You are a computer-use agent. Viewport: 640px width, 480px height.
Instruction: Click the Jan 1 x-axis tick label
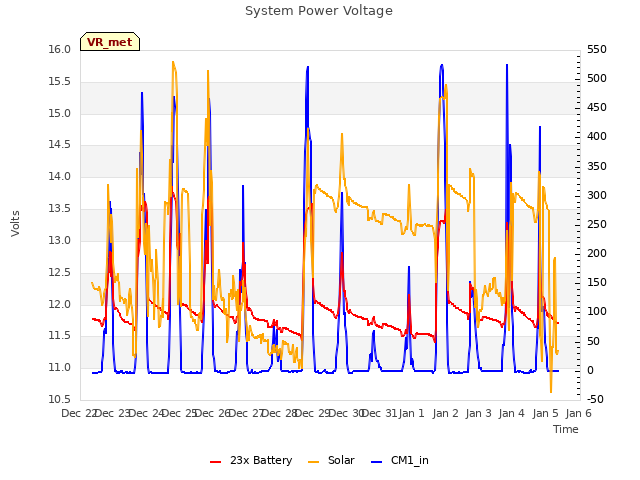[x=411, y=413]
